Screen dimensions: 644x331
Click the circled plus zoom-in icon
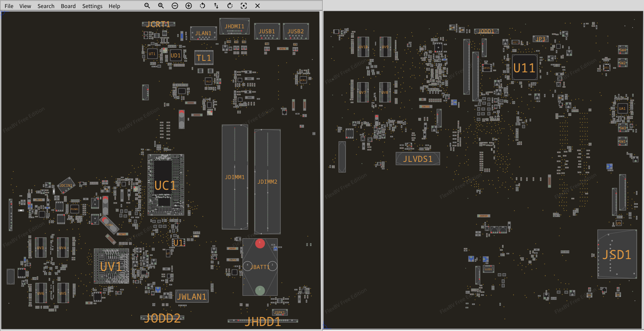pos(189,6)
